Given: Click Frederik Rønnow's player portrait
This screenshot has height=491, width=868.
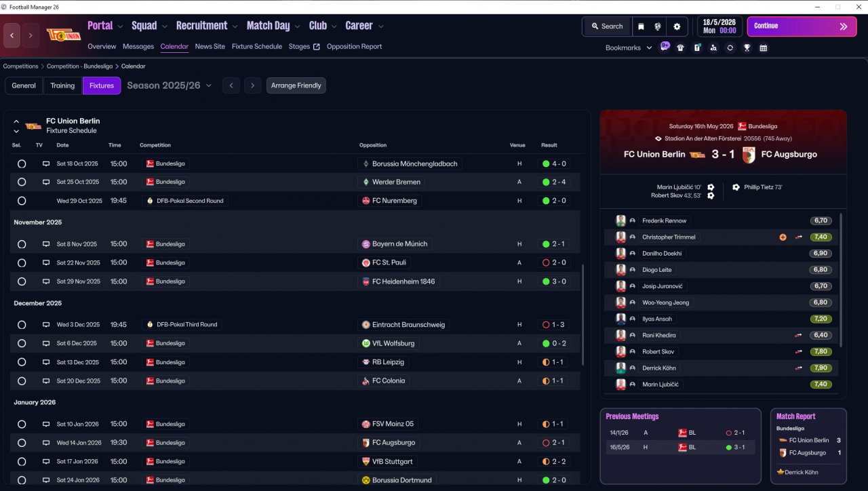Looking at the screenshot, I should [x=620, y=221].
